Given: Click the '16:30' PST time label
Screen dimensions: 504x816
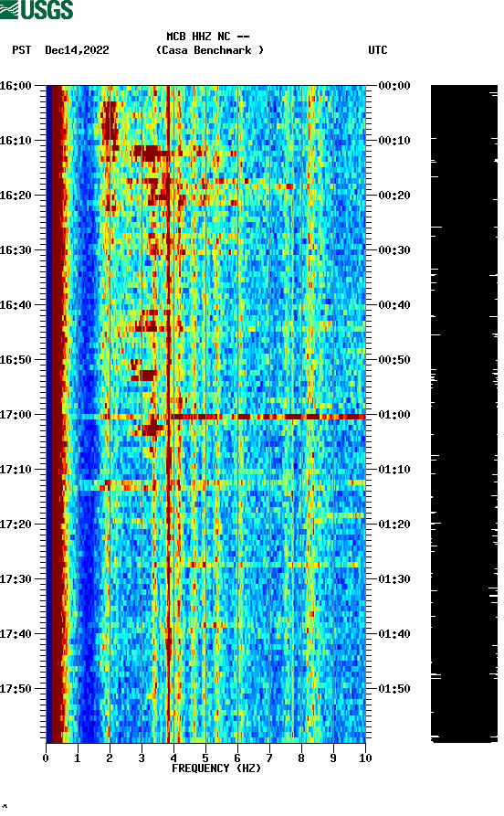Looking at the screenshot, I should coord(16,250).
